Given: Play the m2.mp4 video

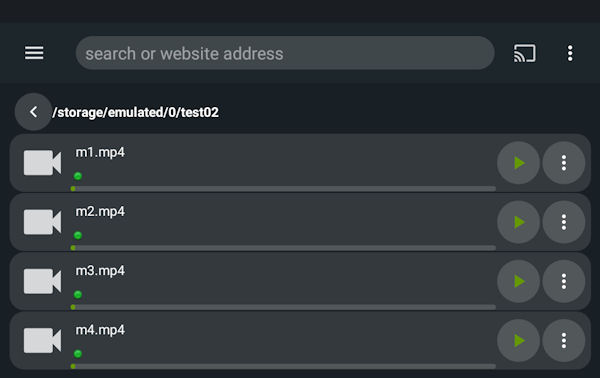Looking at the screenshot, I should click(518, 222).
